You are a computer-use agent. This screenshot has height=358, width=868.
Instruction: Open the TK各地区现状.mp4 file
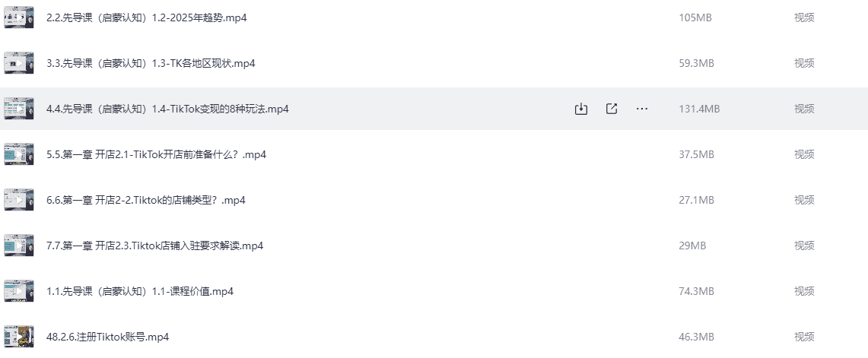151,63
